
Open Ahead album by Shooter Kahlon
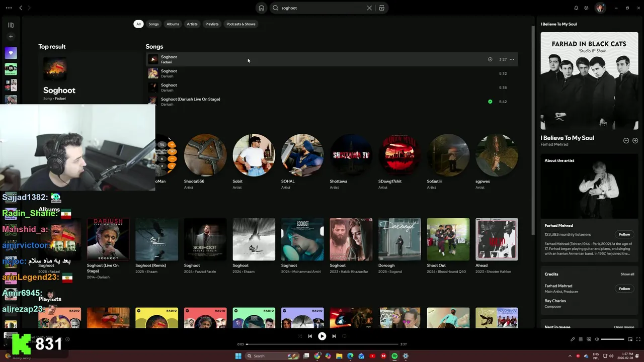[497, 246]
